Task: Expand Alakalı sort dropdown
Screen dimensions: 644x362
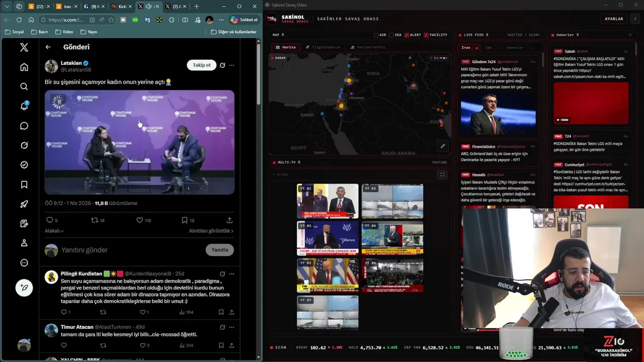Action: pos(54,231)
